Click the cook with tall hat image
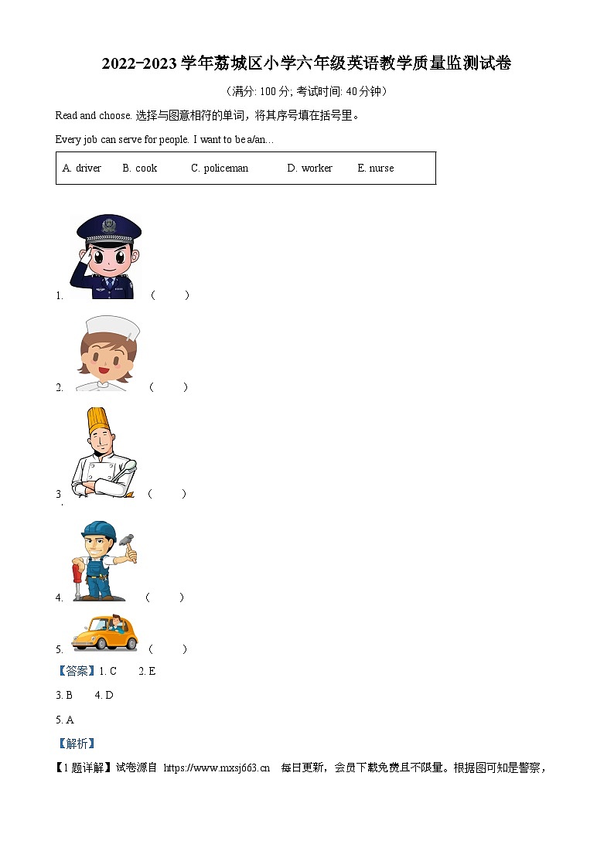 pos(104,452)
